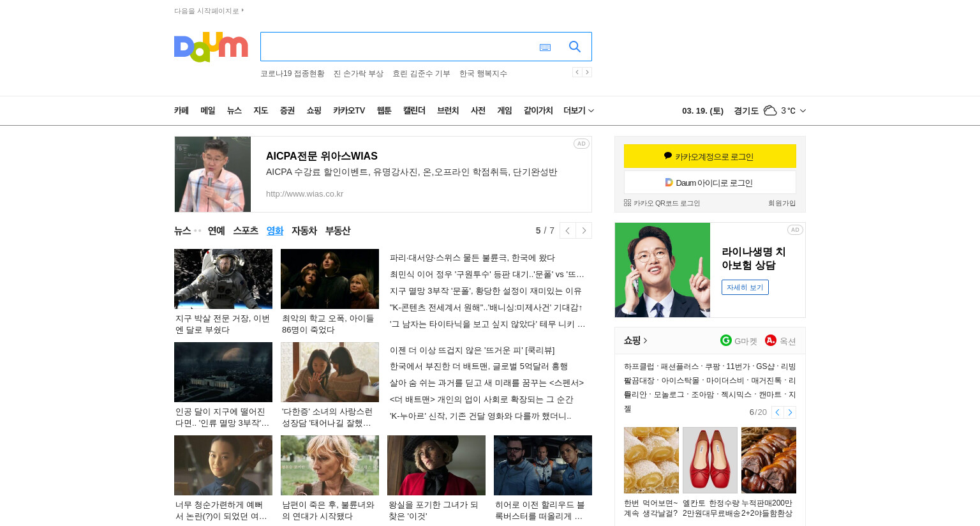Select the 부동산 news tab
980x526 pixels.
coord(338,230)
